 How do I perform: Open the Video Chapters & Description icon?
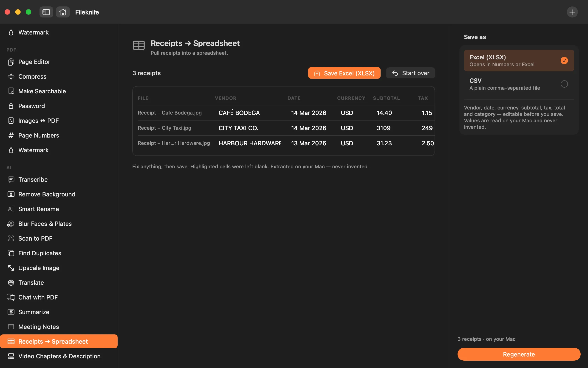pos(11,356)
